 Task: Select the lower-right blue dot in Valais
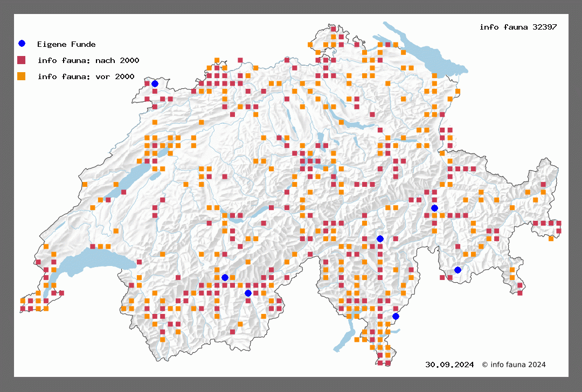click(248, 293)
